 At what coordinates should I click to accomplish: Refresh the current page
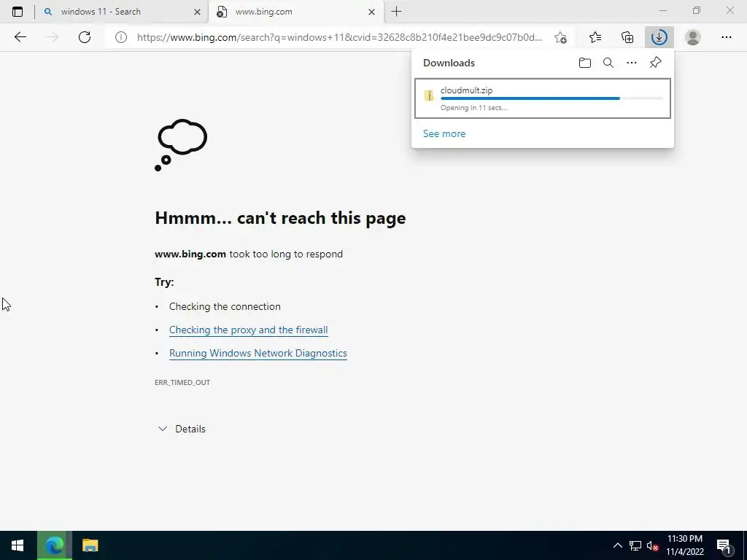(85, 37)
